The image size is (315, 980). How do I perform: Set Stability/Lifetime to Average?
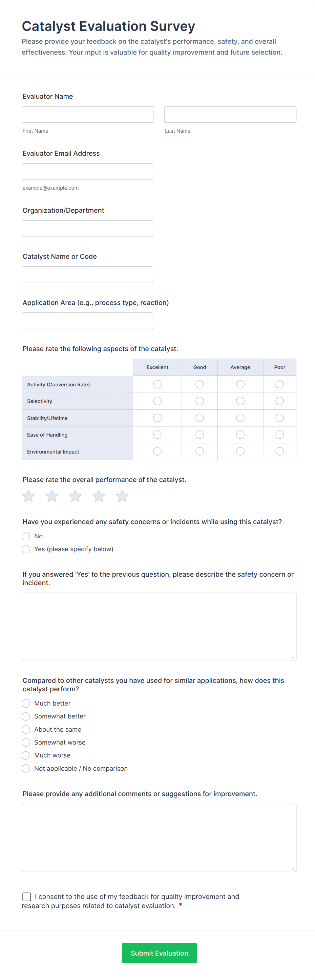coord(240,418)
